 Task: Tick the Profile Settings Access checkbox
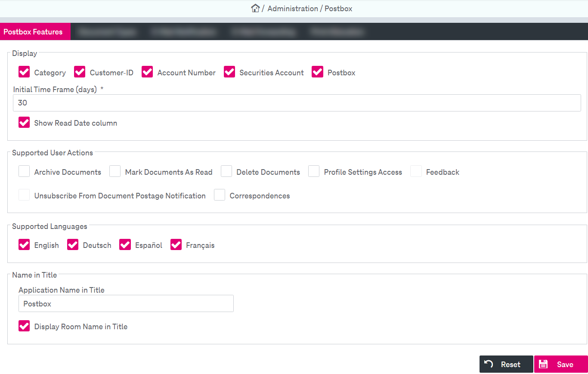(314, 172)
